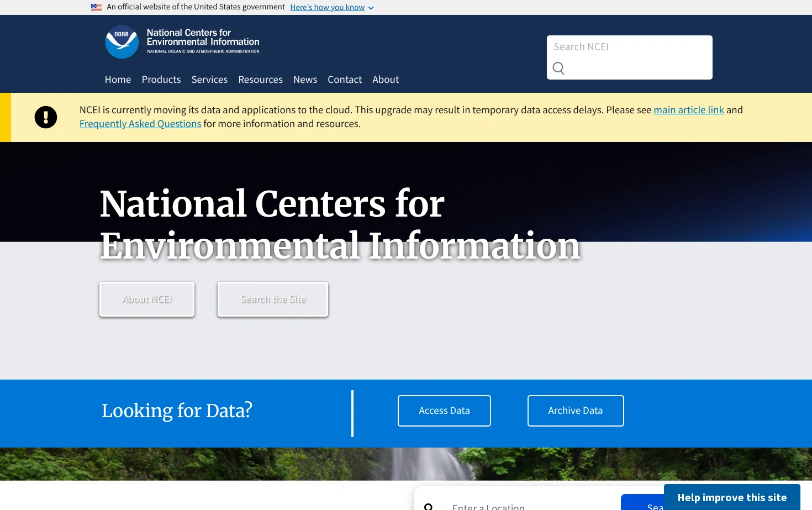Focus the Search NCEI input field
This screenshot has height=510, width=812.
(630, 47)
